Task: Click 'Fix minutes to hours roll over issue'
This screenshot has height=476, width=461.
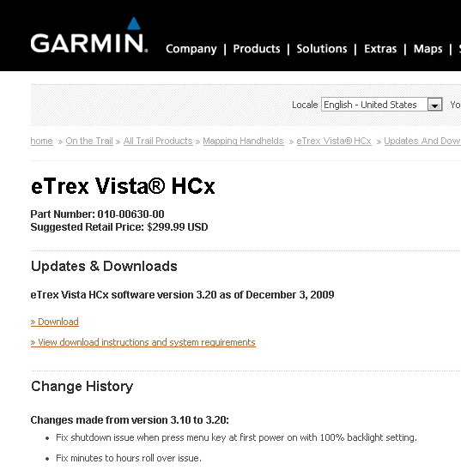Action: (x=129, y=458)
